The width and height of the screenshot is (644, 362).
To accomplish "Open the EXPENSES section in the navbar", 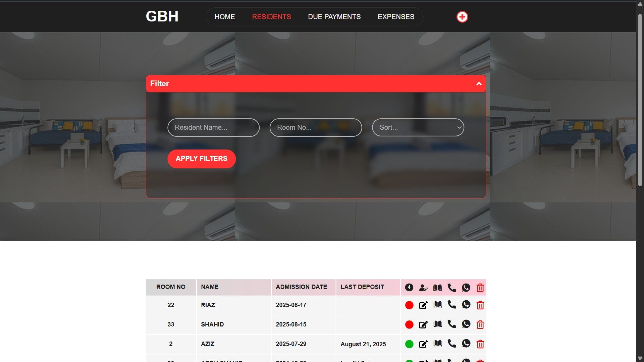I will (396, 17).
